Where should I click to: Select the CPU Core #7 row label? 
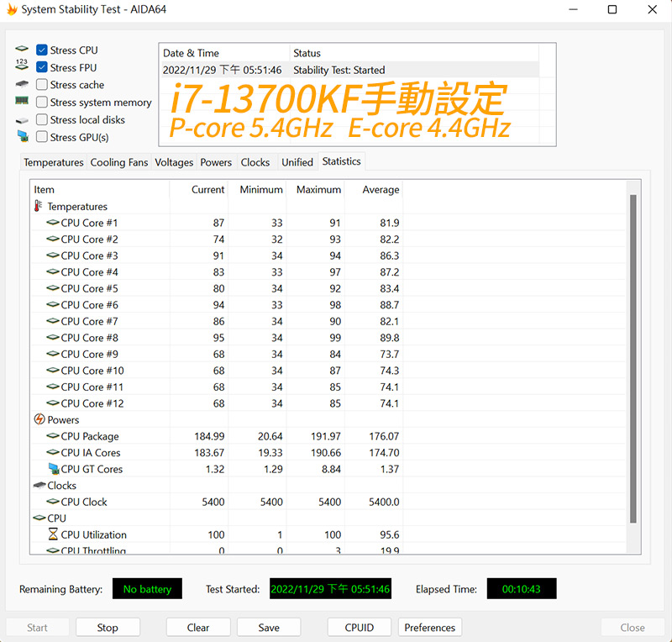tap(89, 321)
